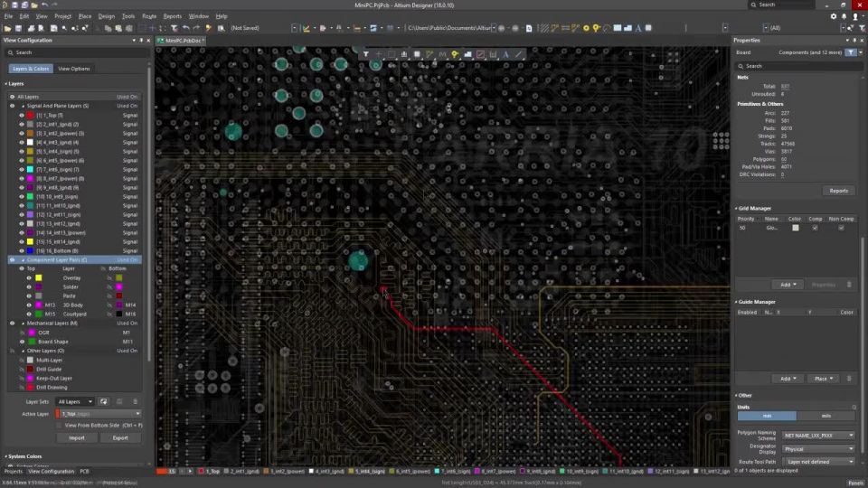Click the selection filter icon in active bar
868x488 pixels.
366,54
